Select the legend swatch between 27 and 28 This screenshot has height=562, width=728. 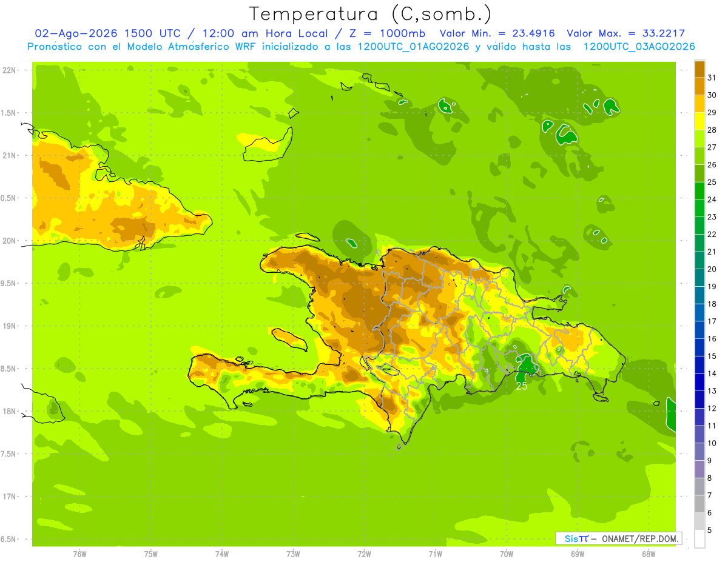[x=699, y=139]
